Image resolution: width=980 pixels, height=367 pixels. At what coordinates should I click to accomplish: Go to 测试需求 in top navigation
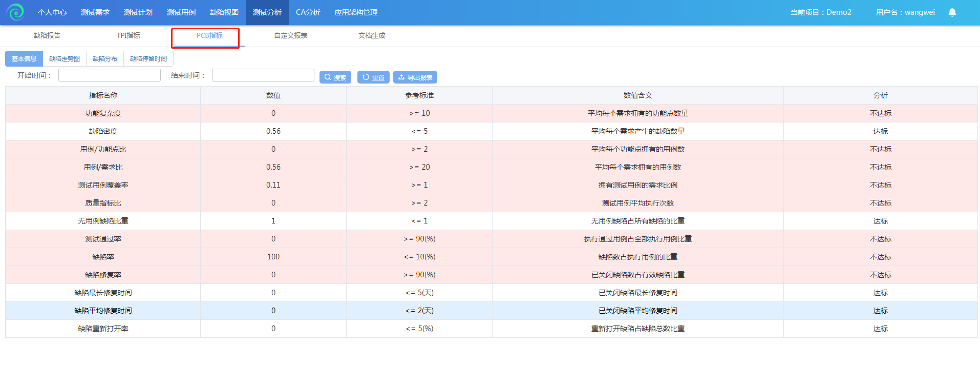point(95,12)
